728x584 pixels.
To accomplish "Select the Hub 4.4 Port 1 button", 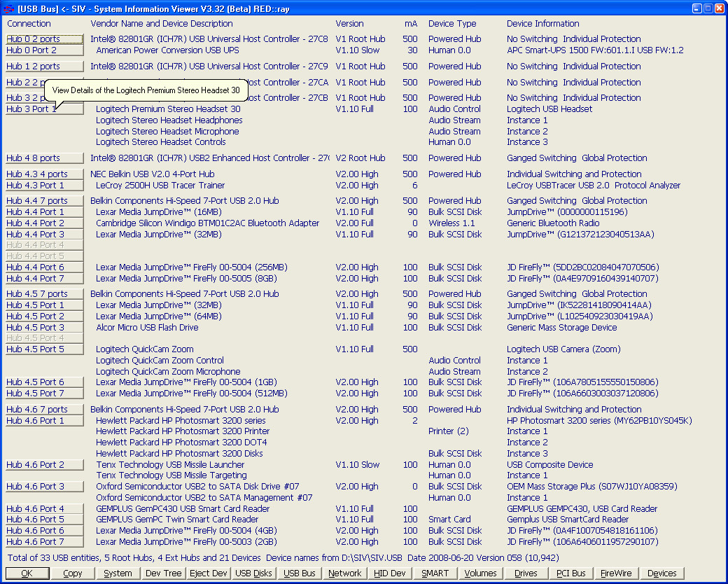I will (x=45, y=212).
